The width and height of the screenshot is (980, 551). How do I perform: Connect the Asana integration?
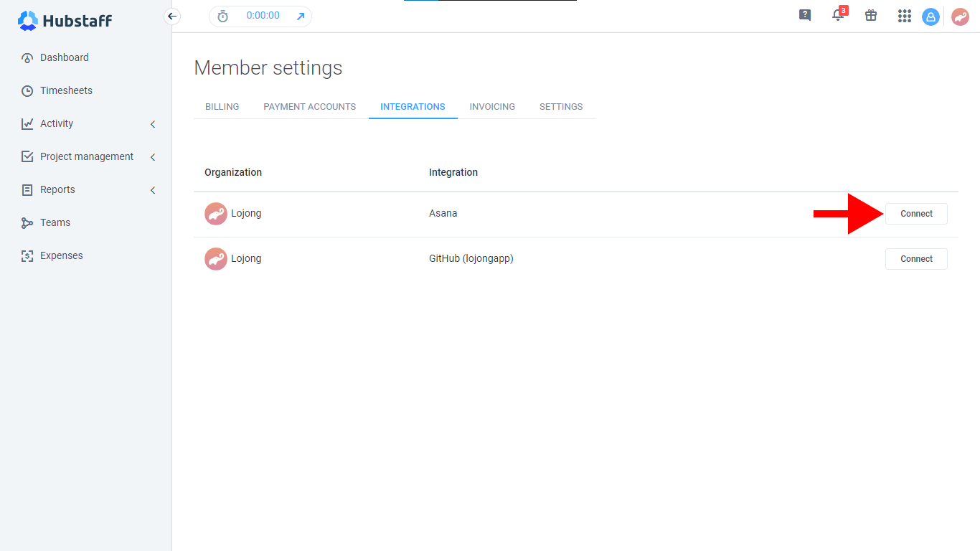click(916, 214)
